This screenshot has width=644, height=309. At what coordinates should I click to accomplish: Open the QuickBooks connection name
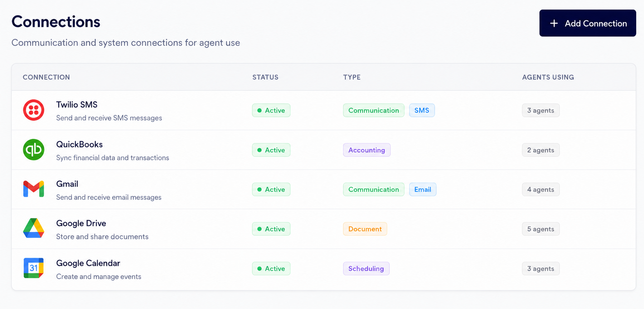point(79,144)
